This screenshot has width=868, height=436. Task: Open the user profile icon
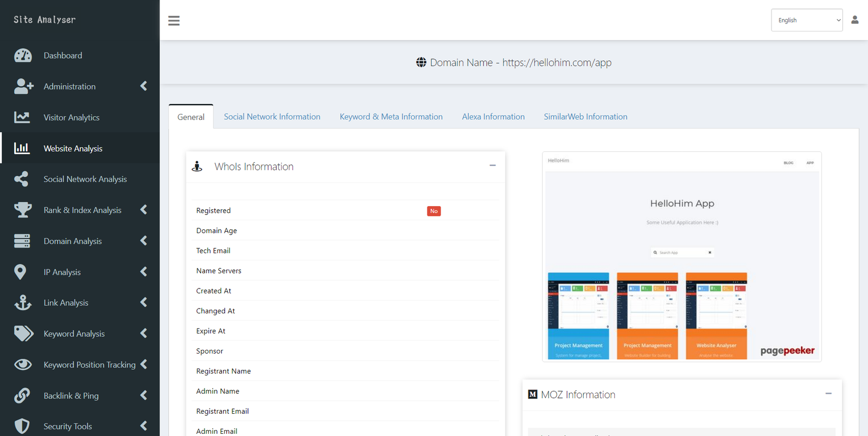pos(855,20)
